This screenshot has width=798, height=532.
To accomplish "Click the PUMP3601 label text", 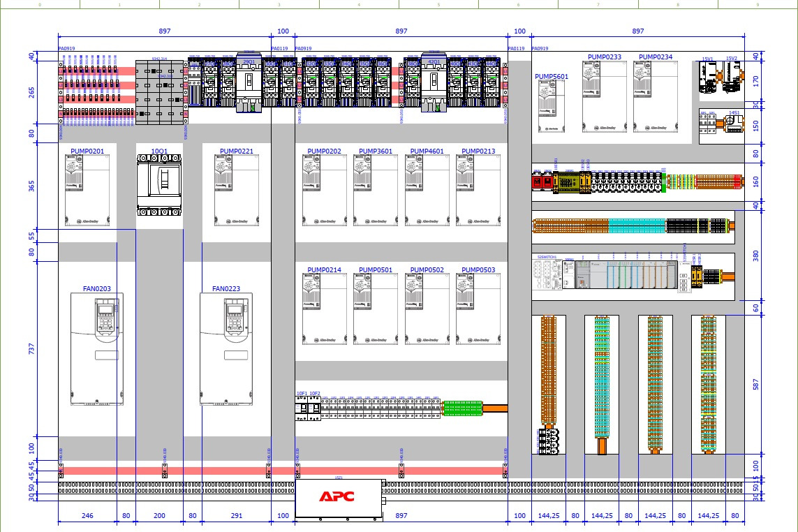I will coord(376,152).
